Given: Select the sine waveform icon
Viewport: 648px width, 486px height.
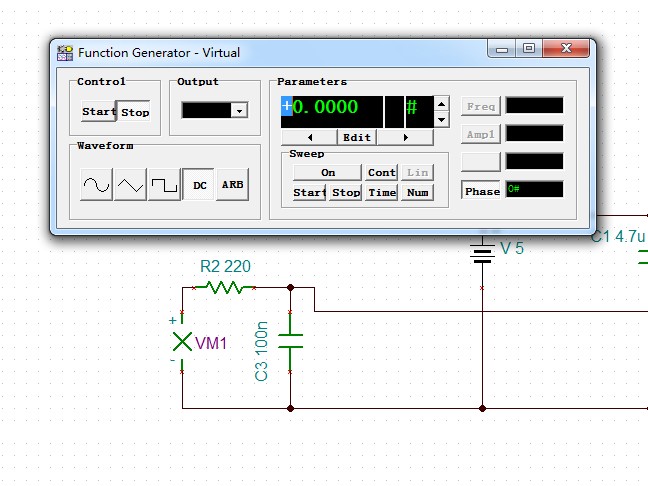Looking at the screenshot, I should [x=96, y=185].
